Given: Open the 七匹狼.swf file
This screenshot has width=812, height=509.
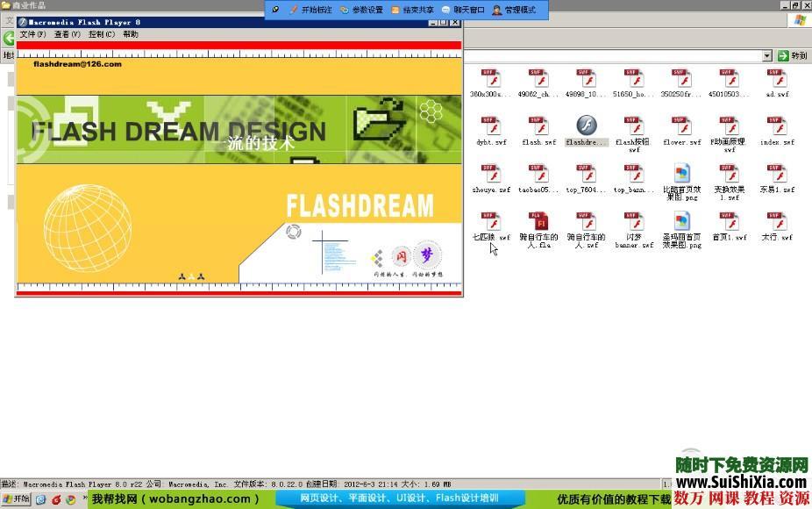Looking at the screenshot, I should (x=490, y=221).
